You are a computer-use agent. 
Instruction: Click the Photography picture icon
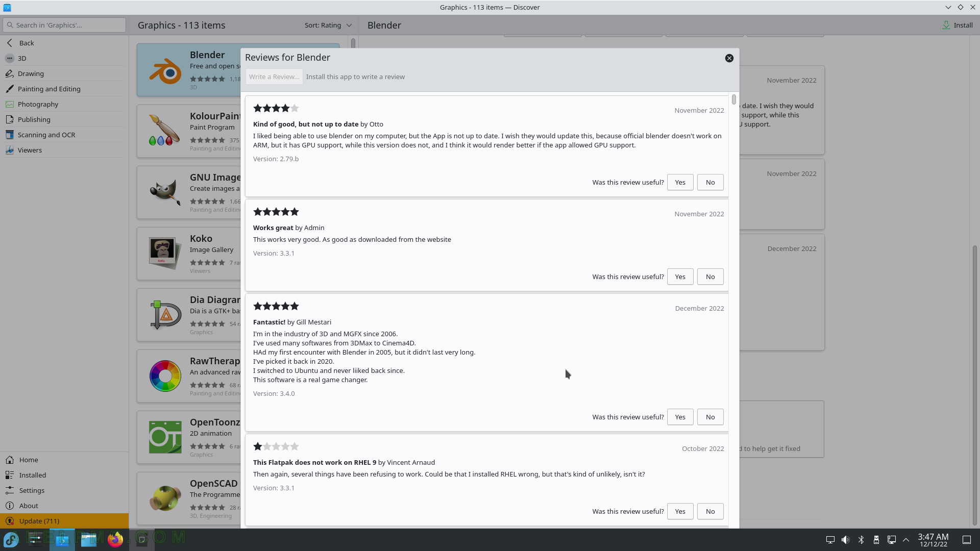(10, 104)
